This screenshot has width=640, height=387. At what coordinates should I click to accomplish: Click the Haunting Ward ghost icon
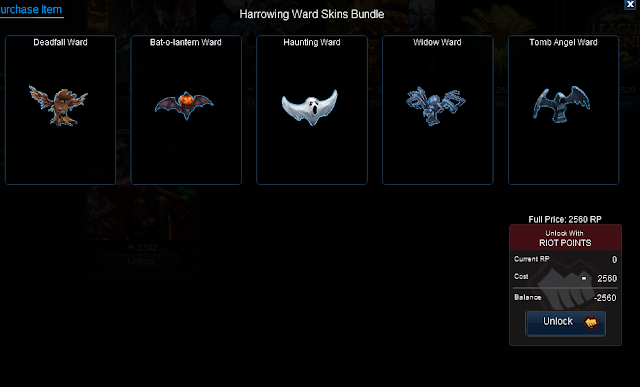click(x=310, y=107)
